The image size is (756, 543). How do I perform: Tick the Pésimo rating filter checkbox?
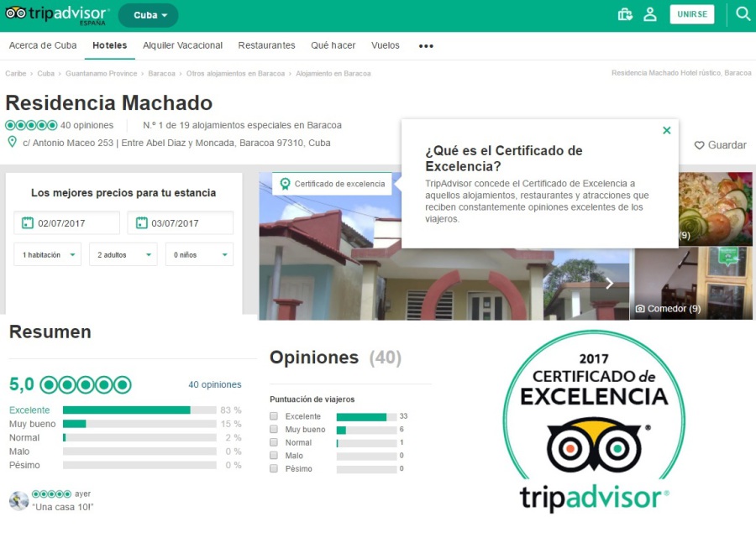(274, 468)
